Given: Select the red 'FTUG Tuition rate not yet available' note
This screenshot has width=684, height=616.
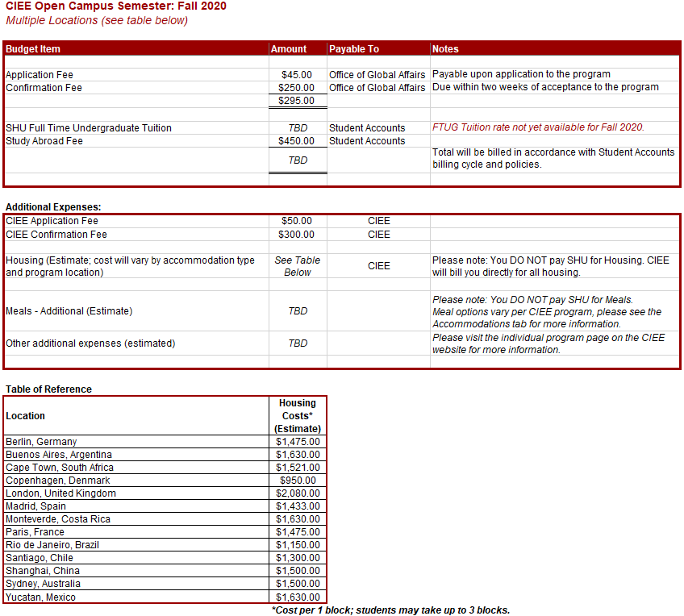Looking at the screenshot, I should pos(538,127).
